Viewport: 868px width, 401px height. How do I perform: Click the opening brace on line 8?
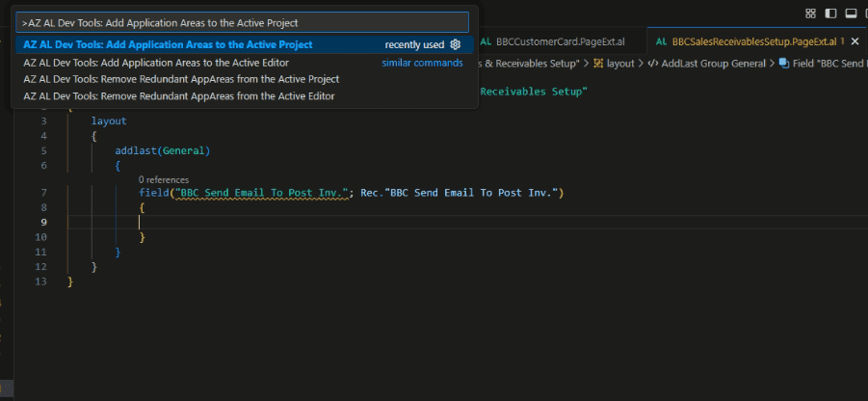coord(142,207)
